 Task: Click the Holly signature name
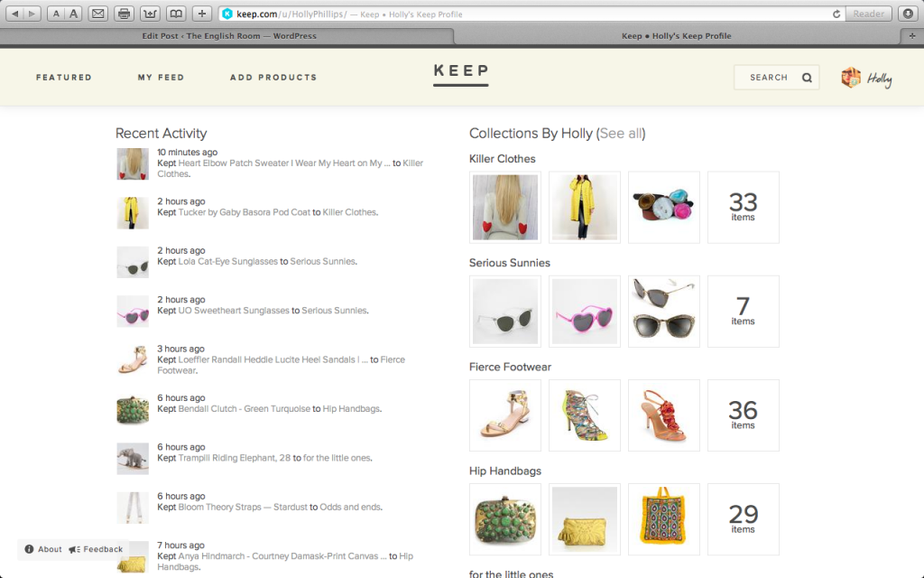tap(879, 79)
